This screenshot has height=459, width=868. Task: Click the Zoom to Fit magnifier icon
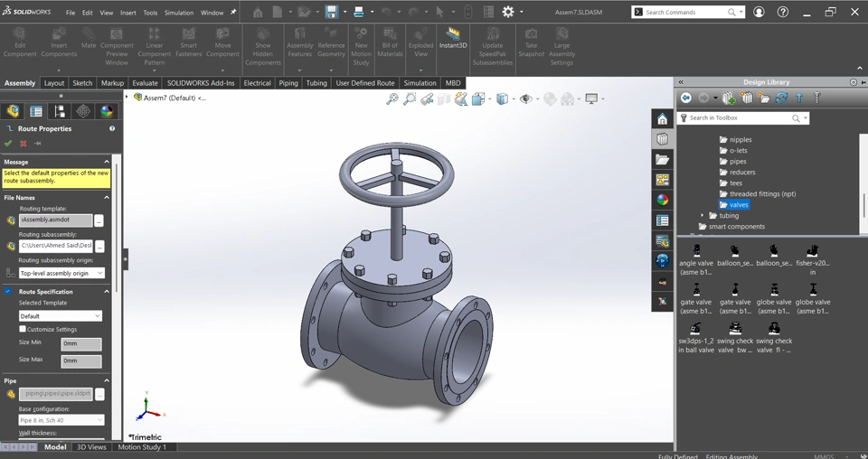click(392, 98)
